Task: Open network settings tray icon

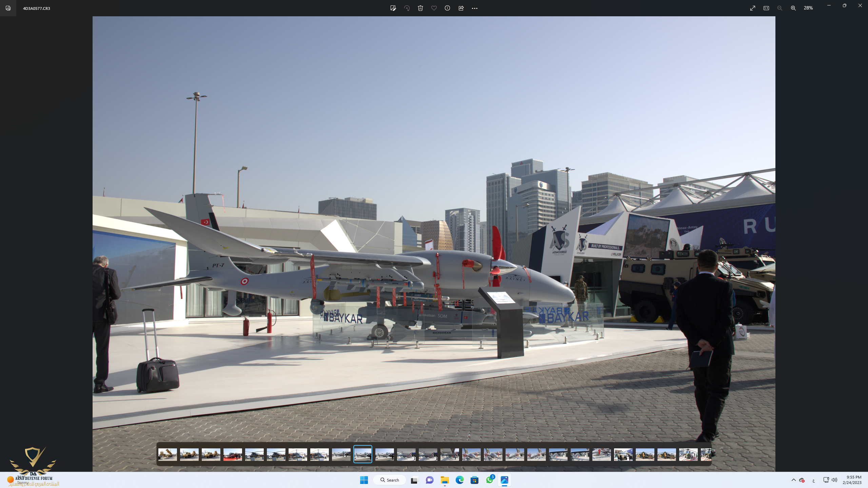Action: (826, 480)
